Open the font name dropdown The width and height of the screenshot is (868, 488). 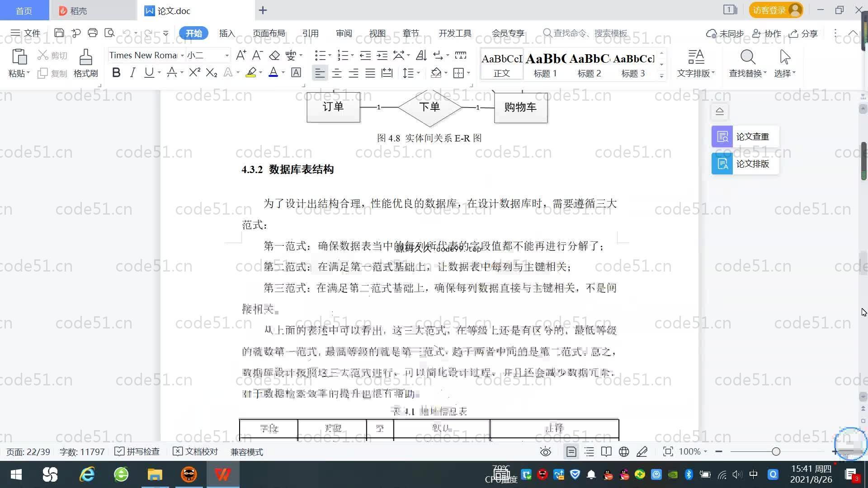[182, 56]
